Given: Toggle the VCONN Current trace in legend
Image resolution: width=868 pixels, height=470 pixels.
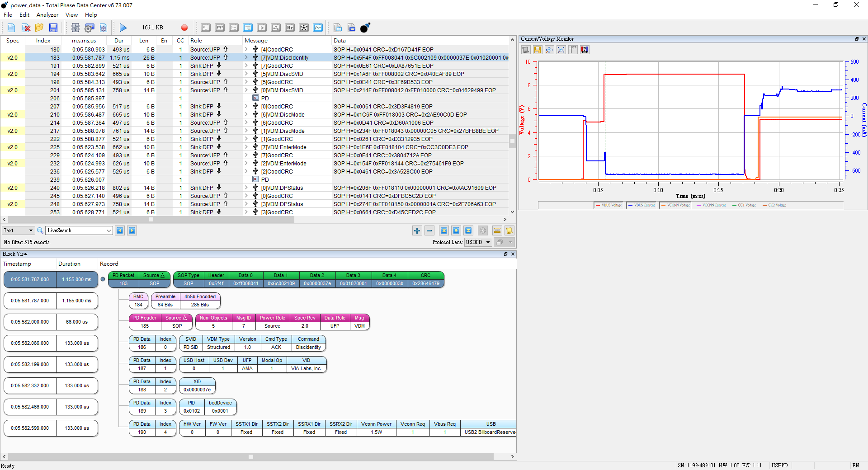Looking at the screenshot, I should click(x=711, y=205).
